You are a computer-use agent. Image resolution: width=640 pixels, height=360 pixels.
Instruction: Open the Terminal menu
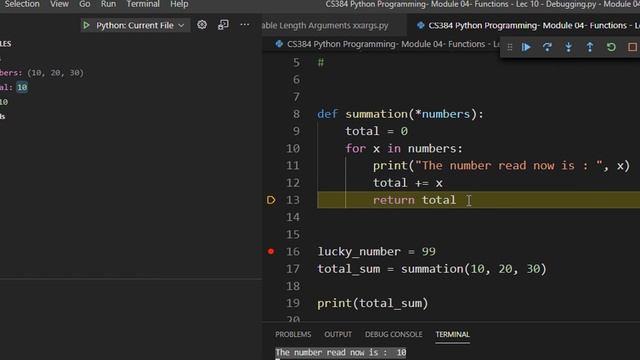pos(143,4)
